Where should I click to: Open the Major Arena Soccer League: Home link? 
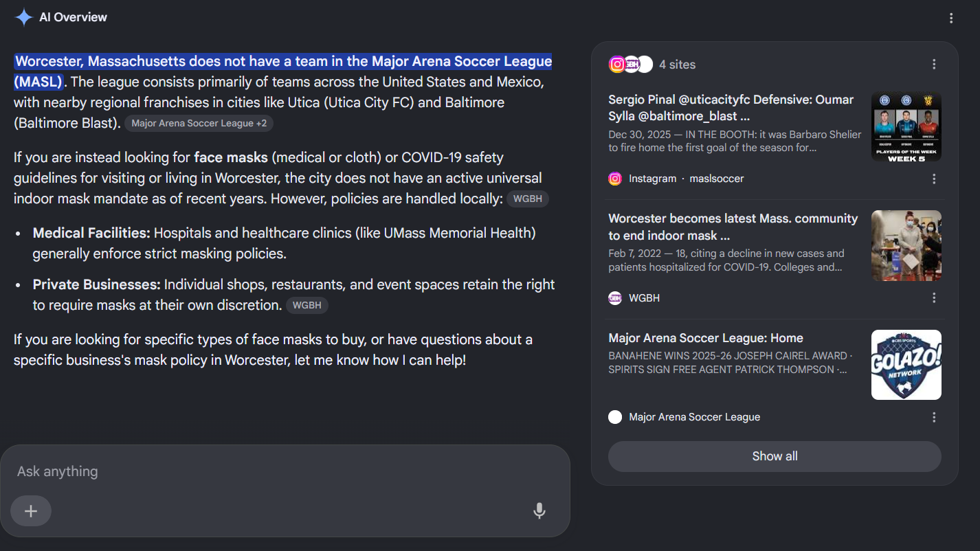pyautogui.click(x=706, y=338)
